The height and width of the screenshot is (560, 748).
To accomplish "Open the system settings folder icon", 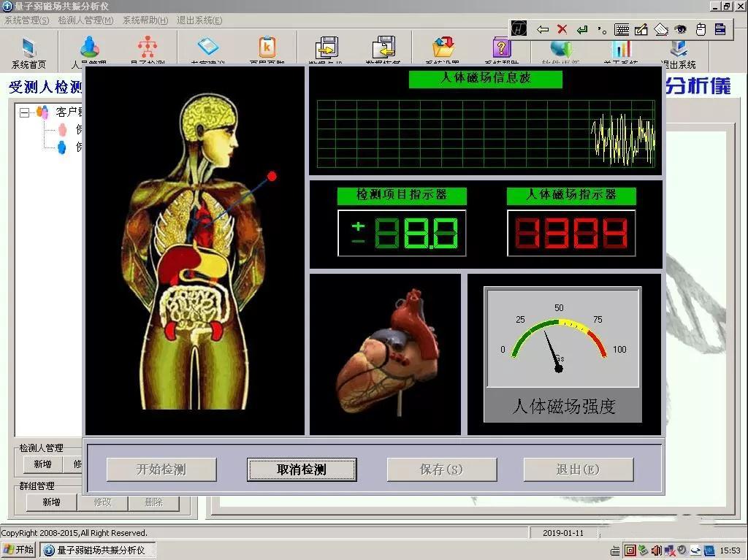I will pos(443,48).
